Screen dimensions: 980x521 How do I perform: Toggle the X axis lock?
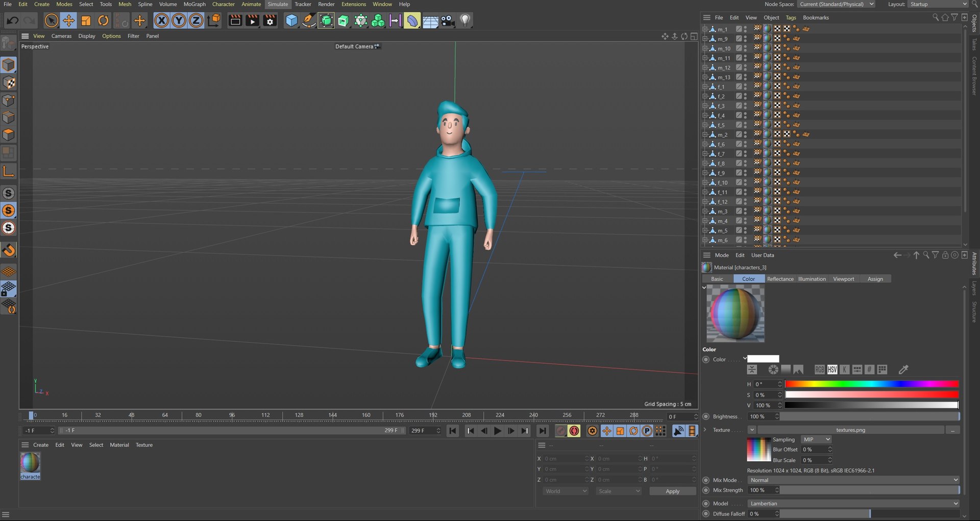161,21
